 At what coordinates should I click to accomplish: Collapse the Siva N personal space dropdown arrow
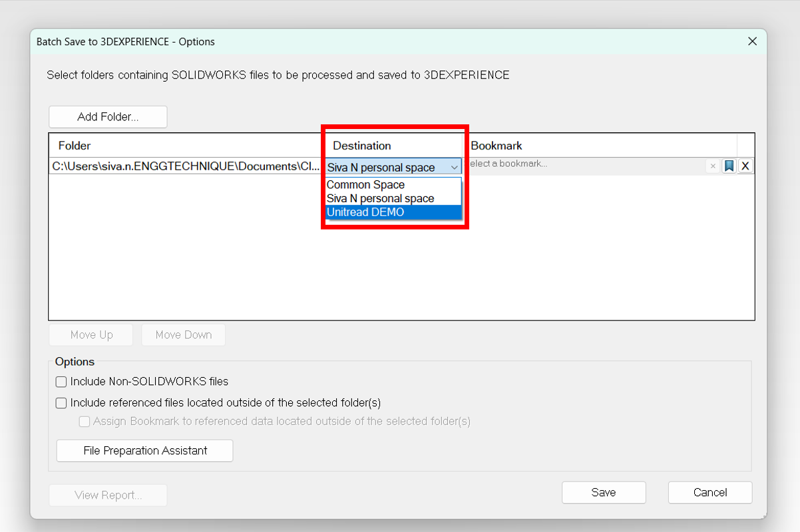(454, 168)
